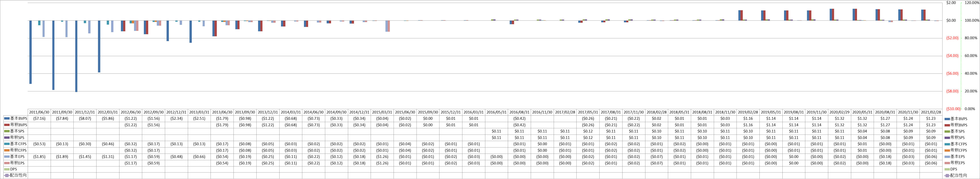Click the 基本SPS value for 2020/05/31
This screenshot has height=179, width=980.
pyautogui.click(x=862, y=131)
